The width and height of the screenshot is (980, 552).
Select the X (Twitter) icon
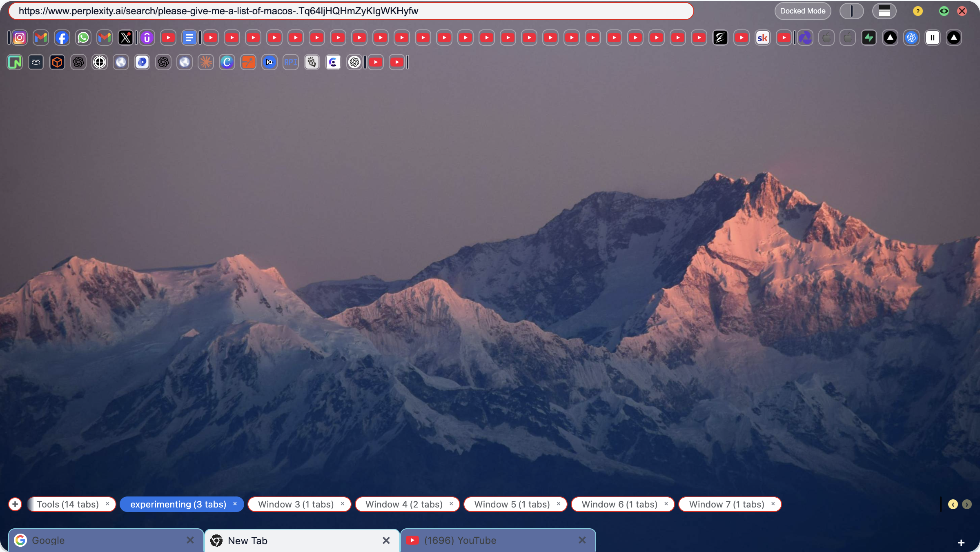[x=125, y=38]
